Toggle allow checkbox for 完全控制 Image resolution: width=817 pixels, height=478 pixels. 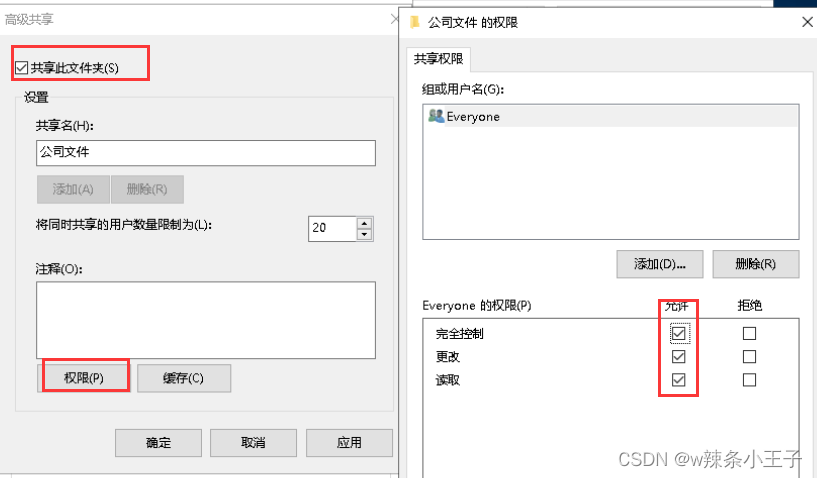pyautogui.click(x=678, y=334)
